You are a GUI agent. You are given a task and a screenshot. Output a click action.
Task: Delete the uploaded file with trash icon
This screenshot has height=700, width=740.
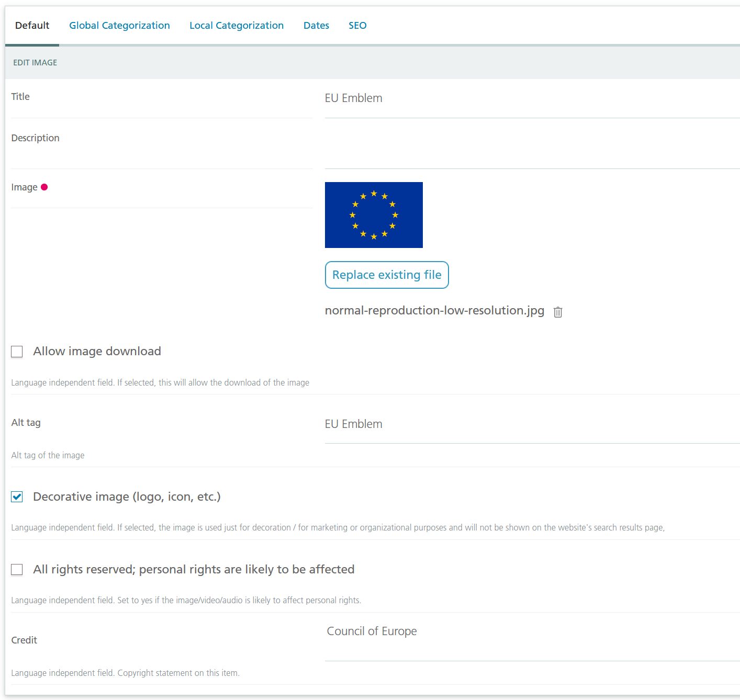coord(558,312)
